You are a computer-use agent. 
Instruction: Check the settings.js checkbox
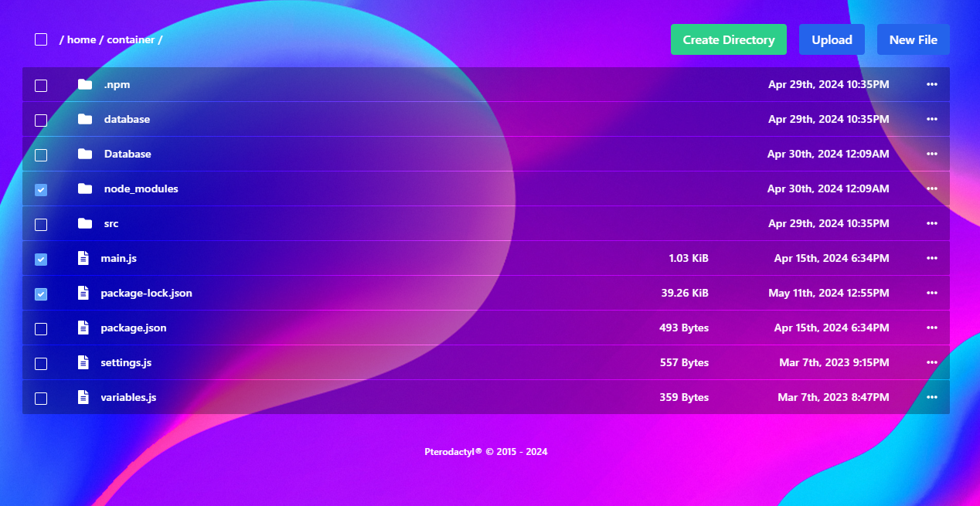click(41, 364)
